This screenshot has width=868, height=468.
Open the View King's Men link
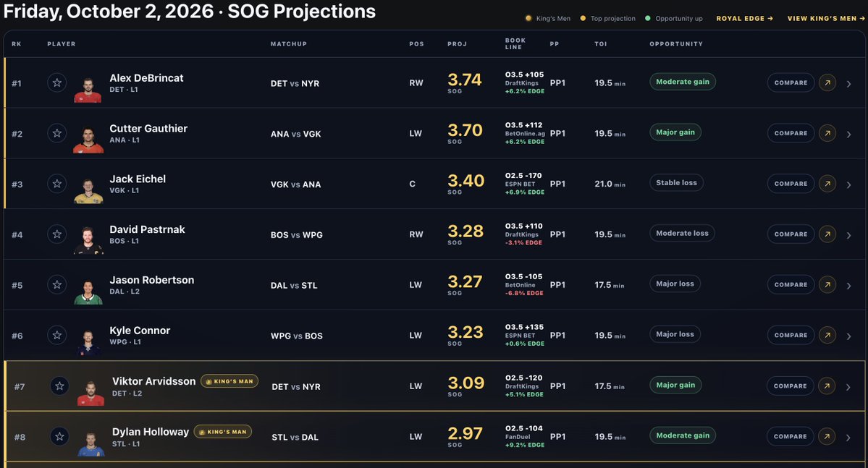click(x=826, y=18)
